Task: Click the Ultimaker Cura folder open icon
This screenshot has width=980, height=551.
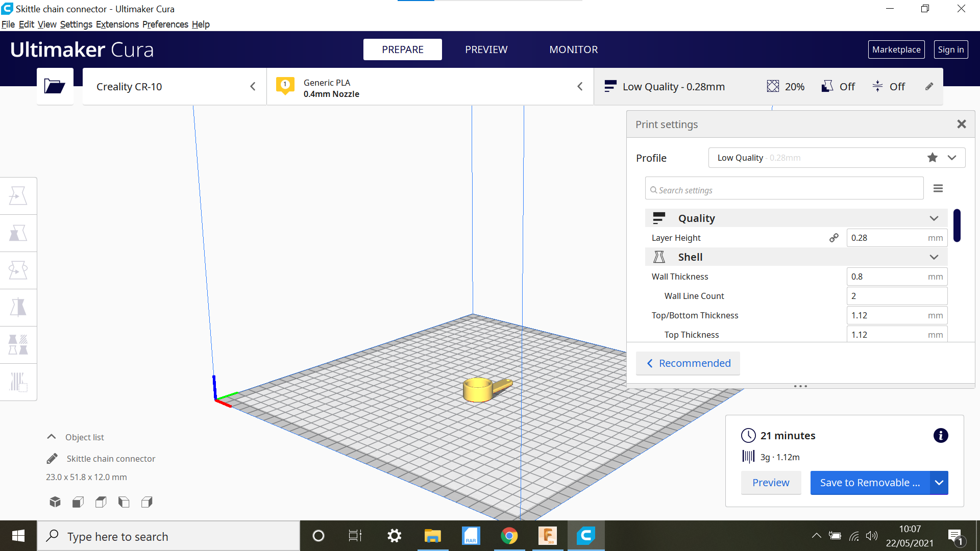Action: click(x=55, y=86)
